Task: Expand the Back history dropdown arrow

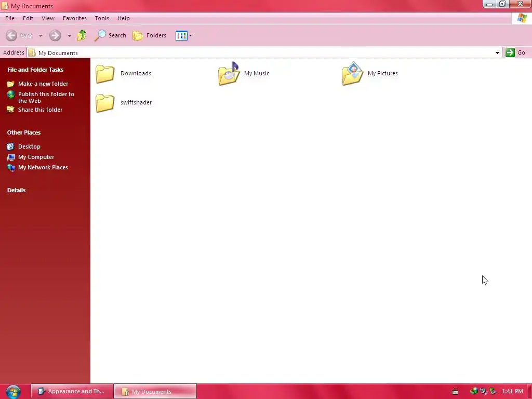Action: pyautogui.click(x=41, y=36)
